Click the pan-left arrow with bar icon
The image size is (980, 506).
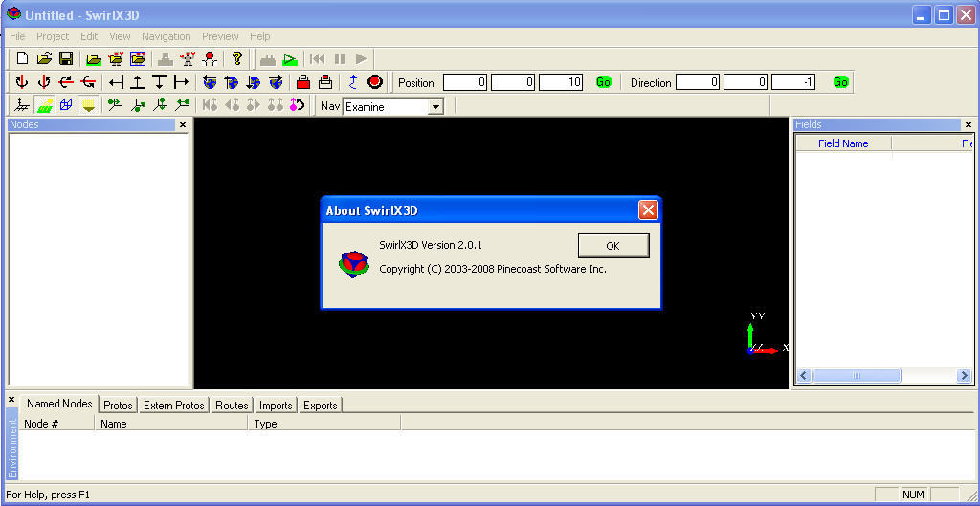pyautogui.click(x=116, y=82)
